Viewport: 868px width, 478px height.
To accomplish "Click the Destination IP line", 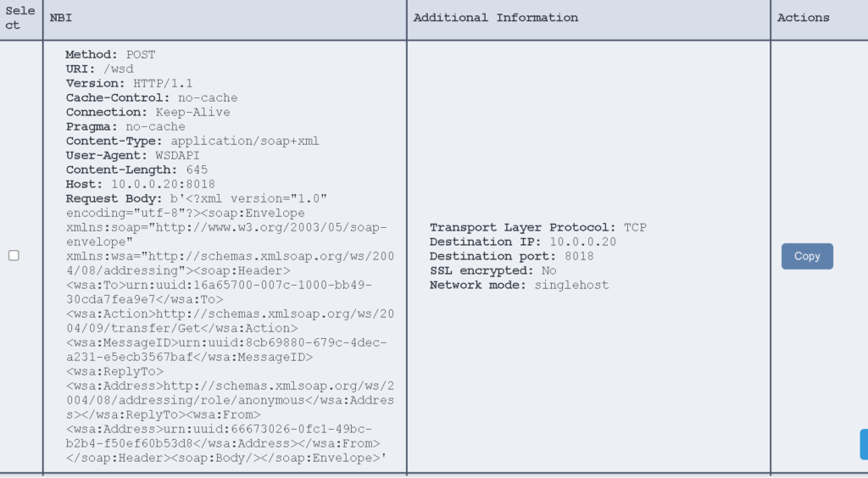I will 522,242.
